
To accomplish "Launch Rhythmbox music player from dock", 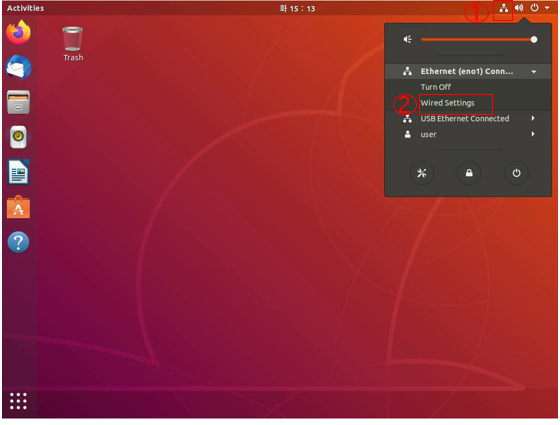I will pos(18,137).
